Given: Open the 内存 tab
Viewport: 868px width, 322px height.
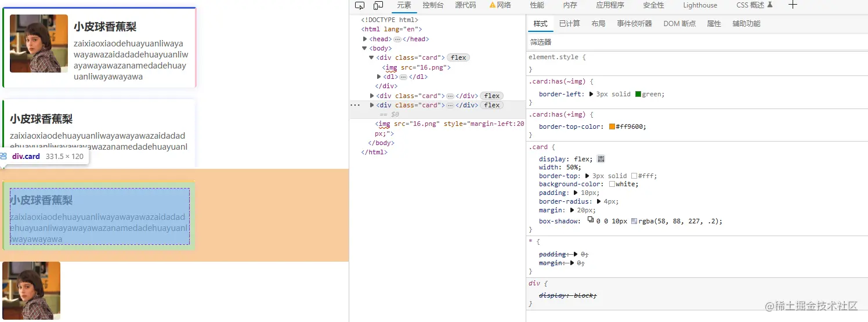Looking at the screenshot, I should 570,5.
